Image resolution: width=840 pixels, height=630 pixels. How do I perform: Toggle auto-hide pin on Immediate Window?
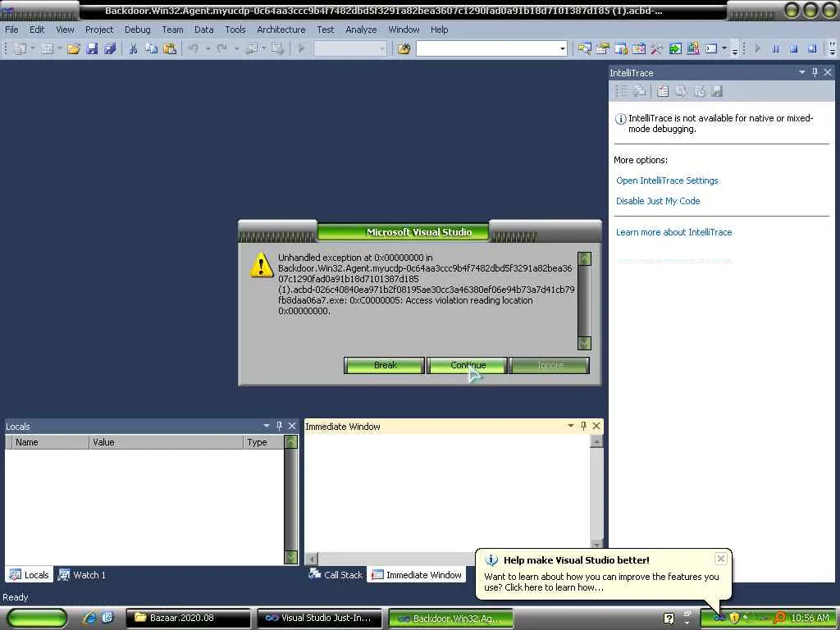click(x=583, y=426)
